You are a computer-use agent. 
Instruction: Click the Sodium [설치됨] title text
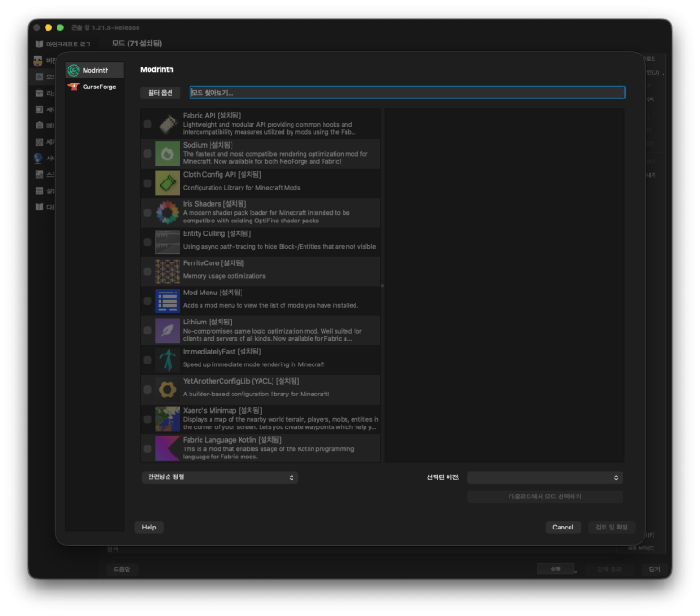tap(208, 145)
